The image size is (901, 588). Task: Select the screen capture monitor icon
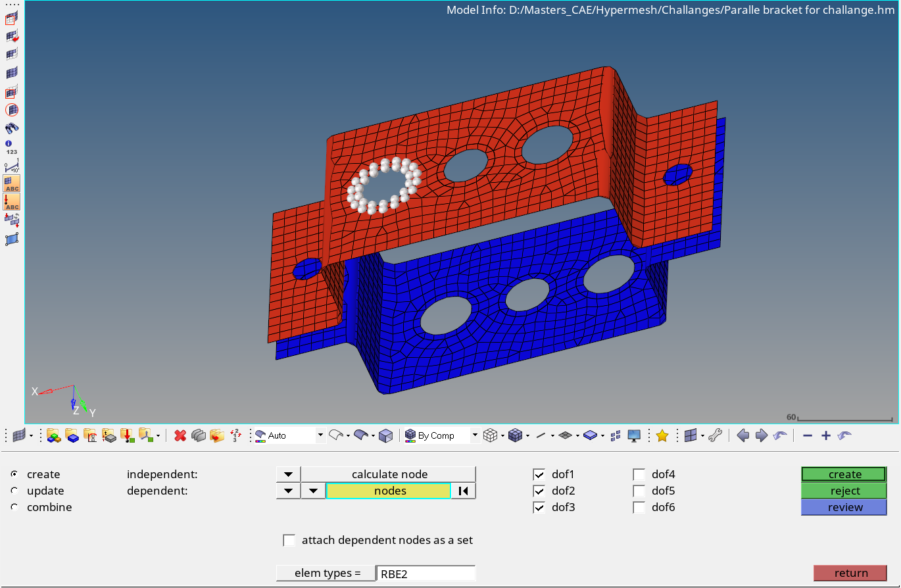[633, 435]
